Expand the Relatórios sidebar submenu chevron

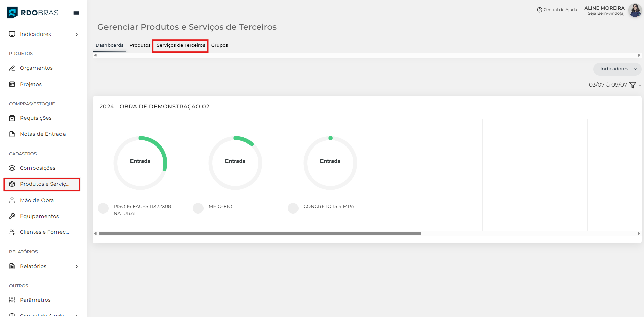77,266
